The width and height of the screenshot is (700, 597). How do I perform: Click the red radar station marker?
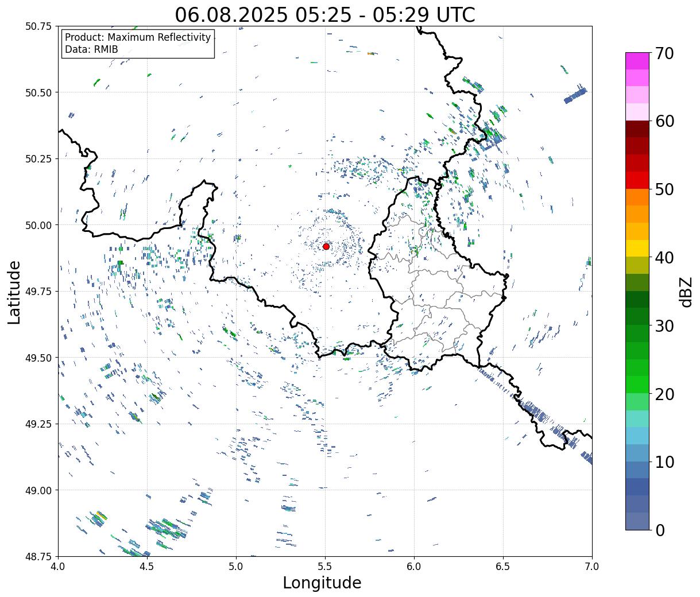click(326, 246)
